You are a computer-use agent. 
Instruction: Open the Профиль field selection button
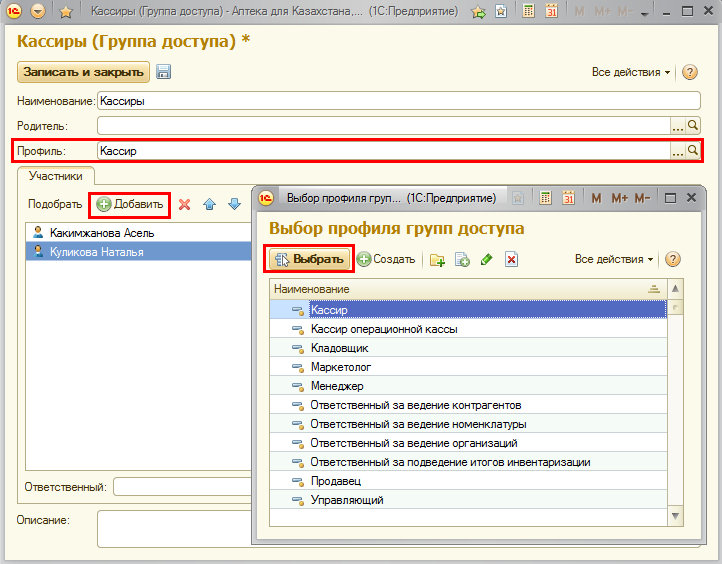pyautogui.click(x=677, y=151)
